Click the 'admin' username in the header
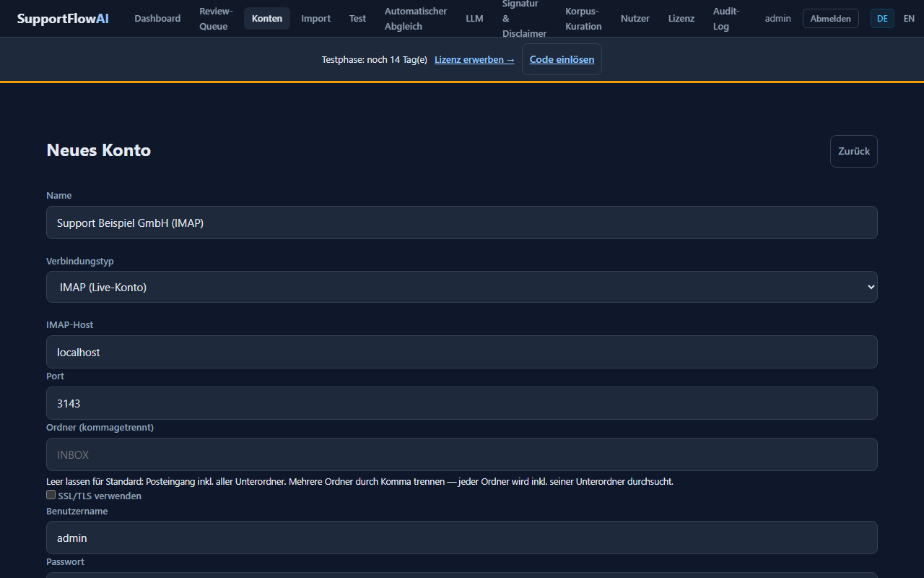 coord(778,19)
